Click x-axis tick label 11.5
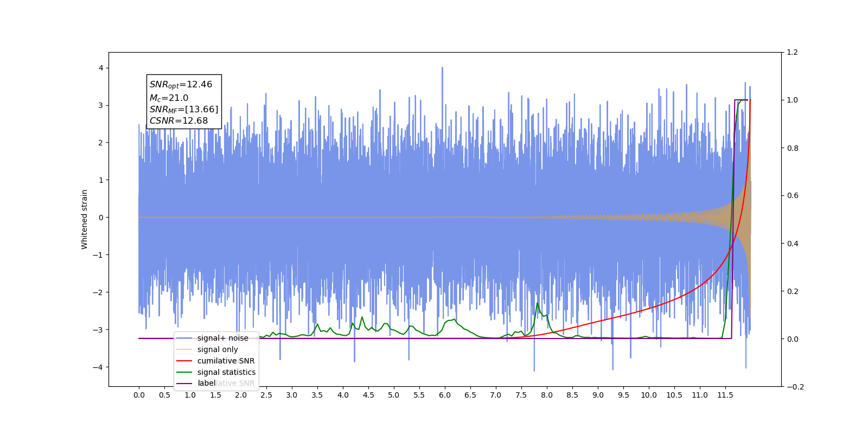Viewport: 868px width, 434px height. [x=725, y=395]
